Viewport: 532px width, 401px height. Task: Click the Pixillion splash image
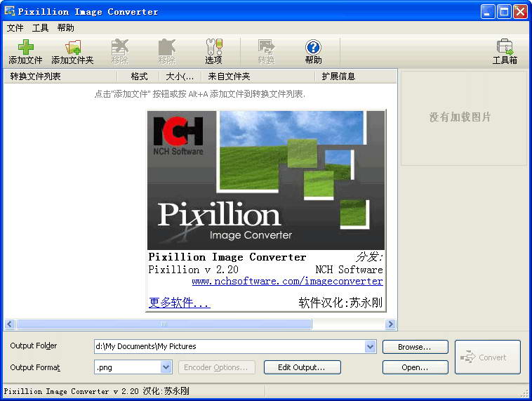266,180
